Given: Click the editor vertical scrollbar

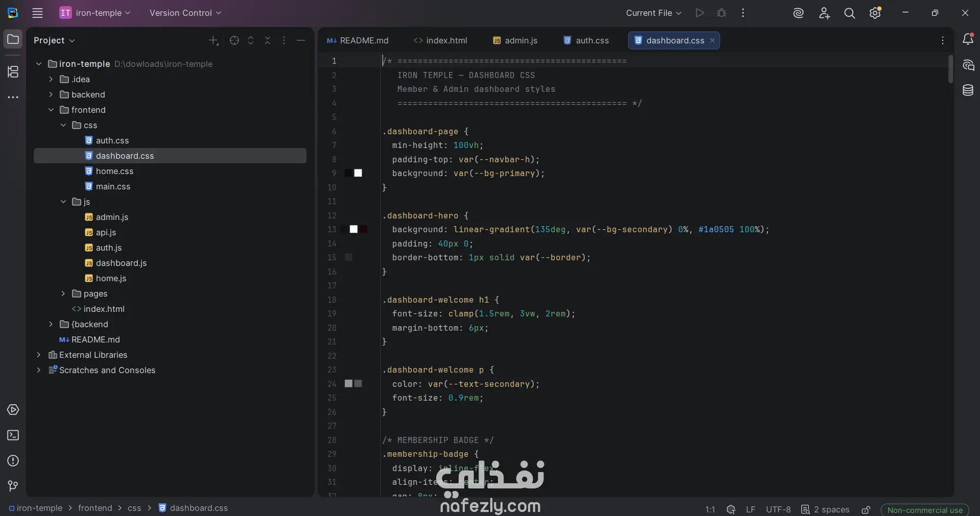Looking at the screenshot, I should (950, 69).
